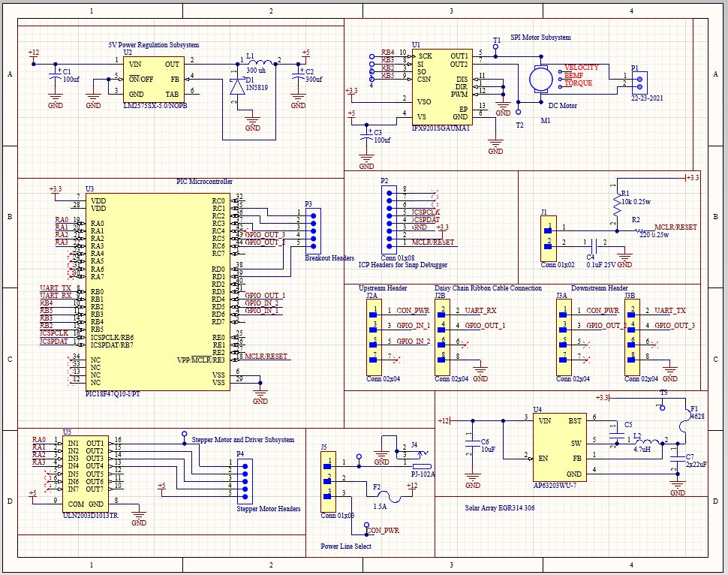Viewport: 728px width, 575px height.
Task: Click the P4 Stepper Motor Headers connector
Action: [245, 479]
